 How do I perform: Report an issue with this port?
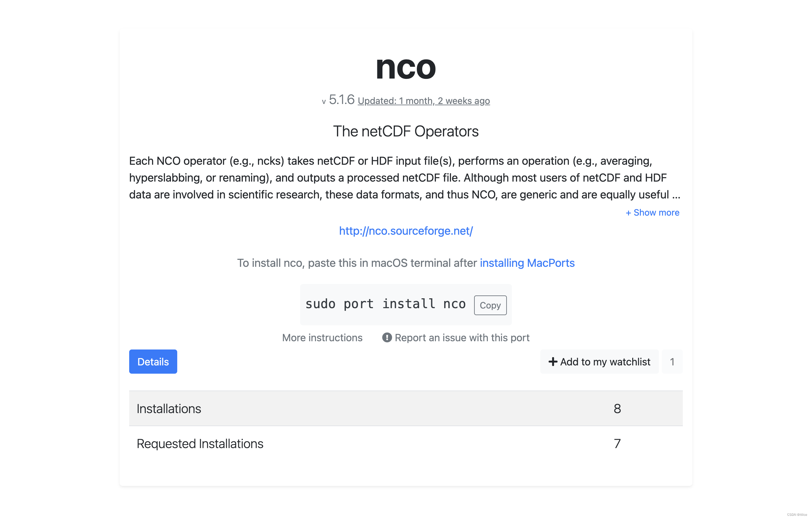coord(462,338)
